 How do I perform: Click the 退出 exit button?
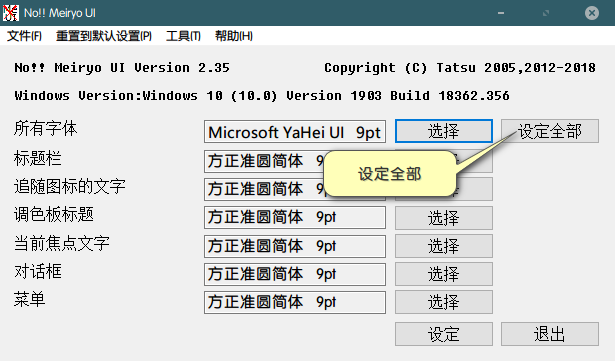(550, 334)
